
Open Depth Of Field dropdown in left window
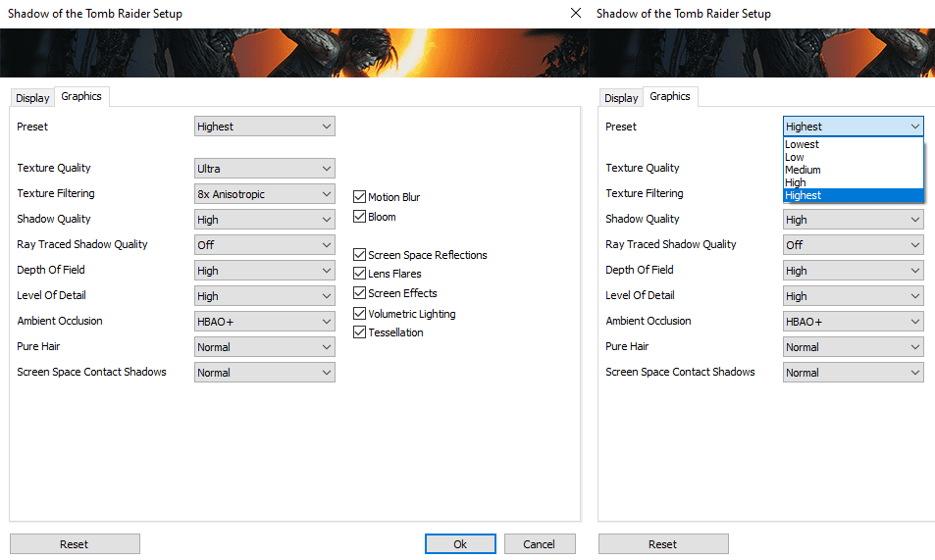[x=264, y=270]
